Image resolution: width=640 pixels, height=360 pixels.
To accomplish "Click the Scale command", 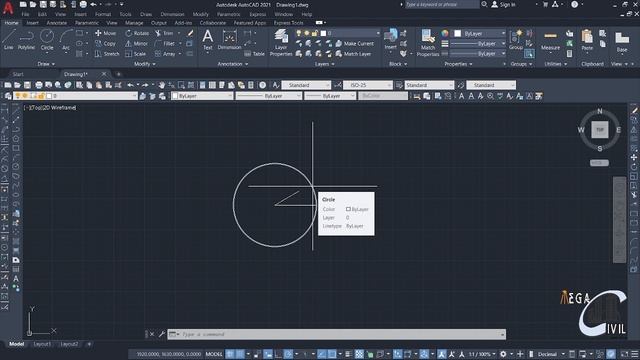I will (136, 53).
